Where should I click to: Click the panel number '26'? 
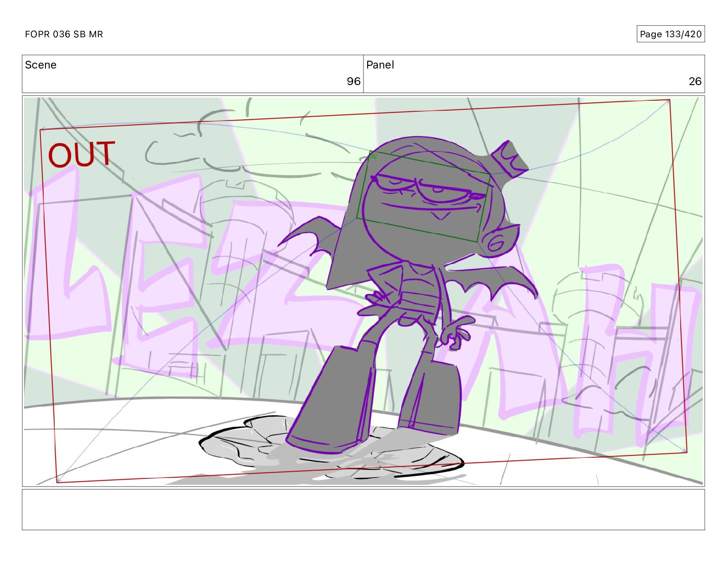point(695,81)
